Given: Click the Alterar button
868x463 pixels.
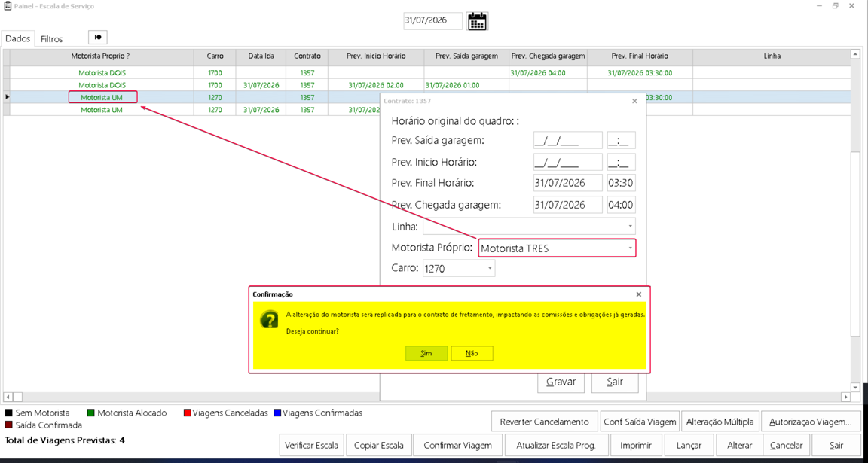Looking at the screenshot, I should 740,445.
